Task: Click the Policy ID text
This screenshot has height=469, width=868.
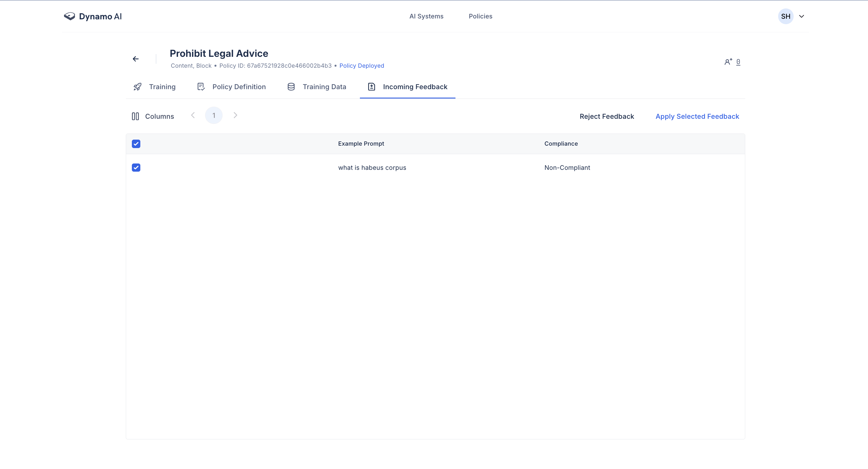Action: (x=275, y=66)
